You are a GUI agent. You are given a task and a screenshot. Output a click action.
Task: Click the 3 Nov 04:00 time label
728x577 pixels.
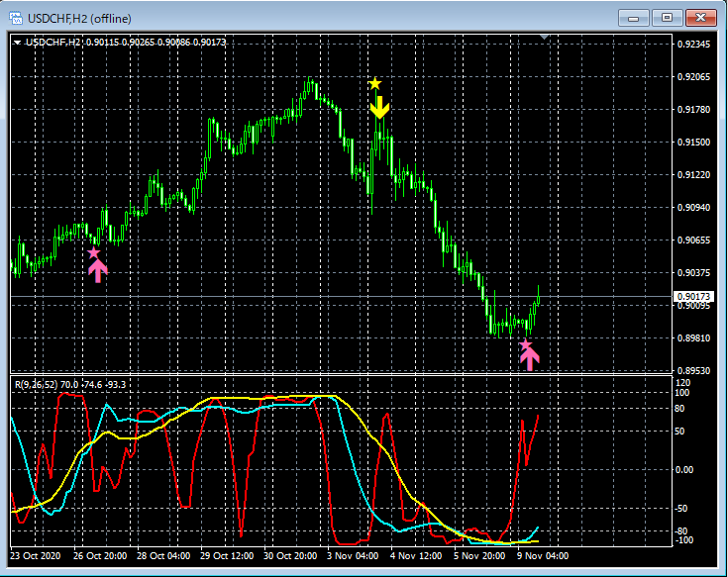point(353,555)
